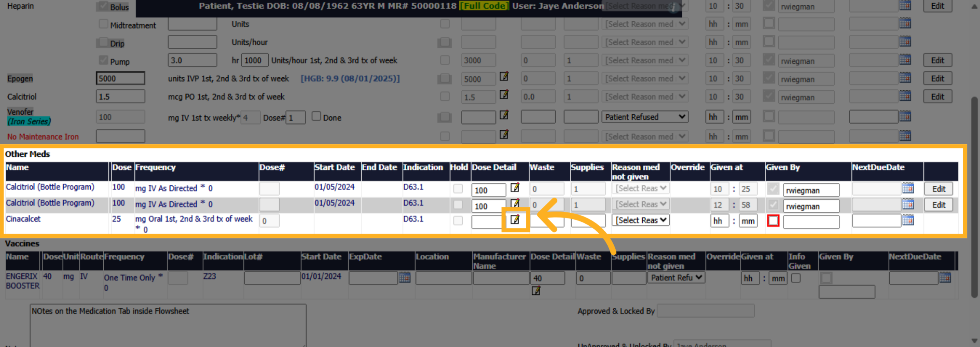This screenshot has height=347, width=980.
Task: Open the note icon beside the Calcitriol 1.5 dose
Action: pyautogui.click(x=504, y=95)
